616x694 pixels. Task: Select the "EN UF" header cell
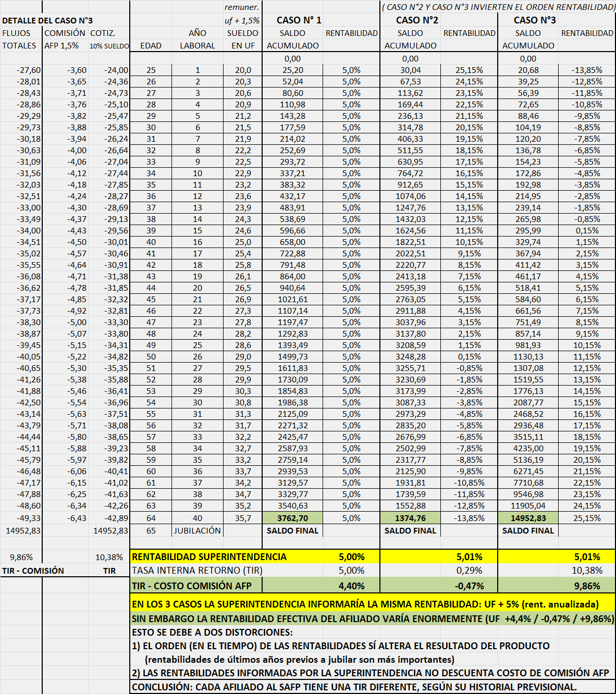coord(243,45)
